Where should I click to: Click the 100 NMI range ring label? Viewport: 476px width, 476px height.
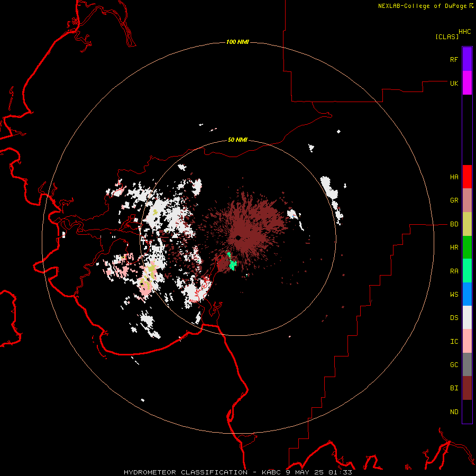tap(237, 42)
